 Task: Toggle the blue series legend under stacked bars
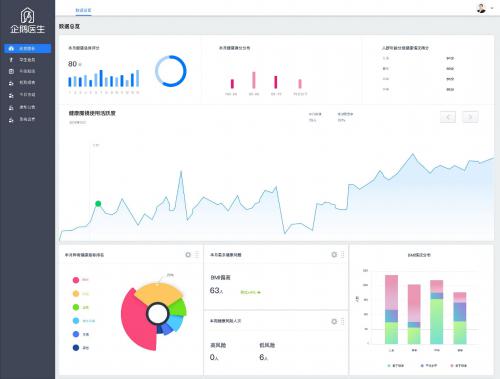(429, 366)
